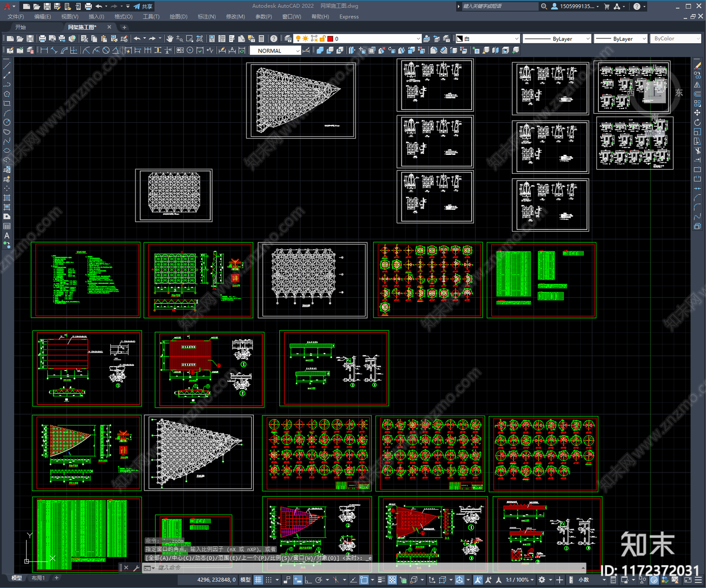This screenshot has width=706, height=588.
Task: Click the Plot printer icon in quick access toolbar
Action: pyautogui.click(x=88, y=6)
